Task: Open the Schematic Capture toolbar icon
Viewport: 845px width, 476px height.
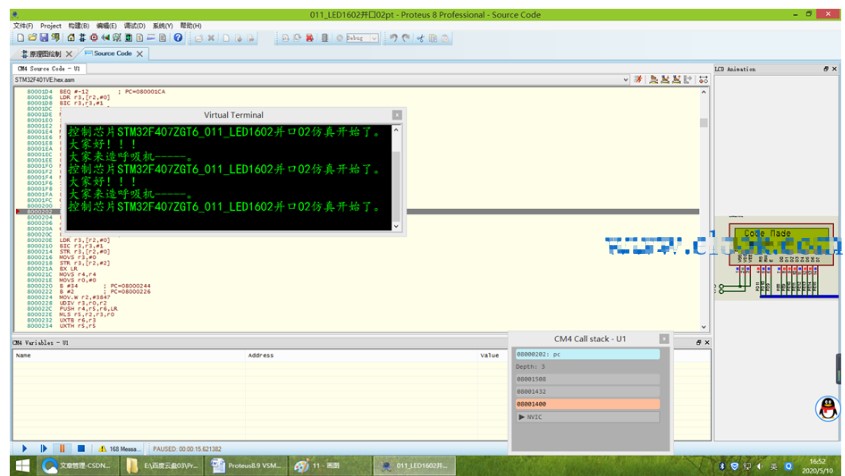Action: pyautogui.click(x=82, y=38)
